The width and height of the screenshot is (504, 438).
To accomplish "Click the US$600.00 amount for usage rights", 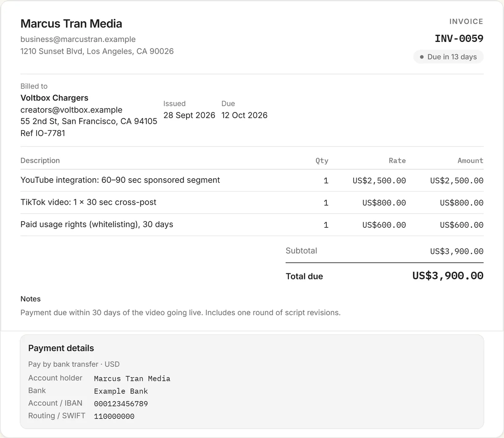I will 462,225.
